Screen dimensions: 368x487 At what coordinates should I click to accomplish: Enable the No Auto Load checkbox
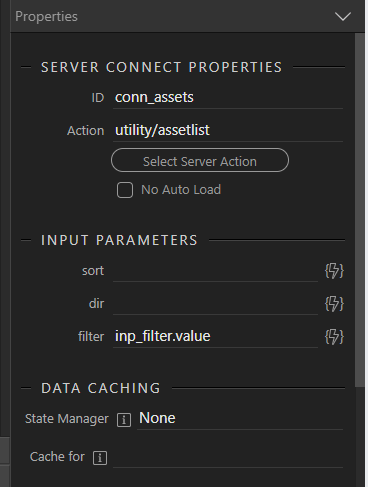pos(125,190)
